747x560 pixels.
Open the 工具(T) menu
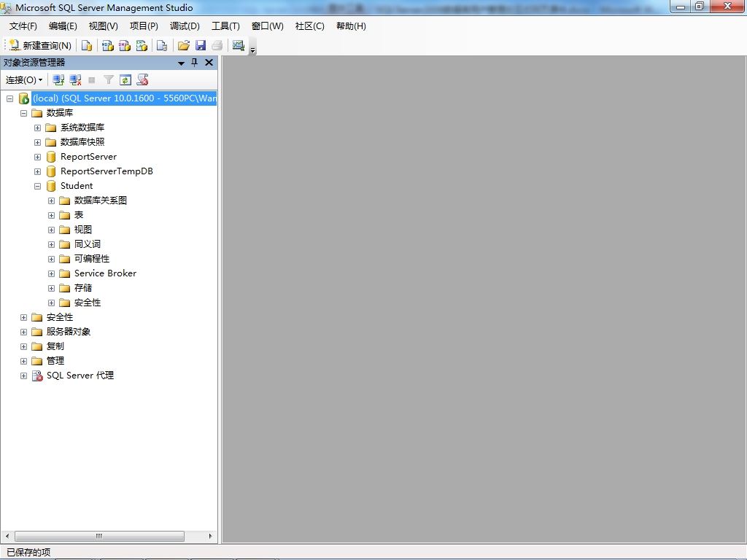[x=225, y=26]
